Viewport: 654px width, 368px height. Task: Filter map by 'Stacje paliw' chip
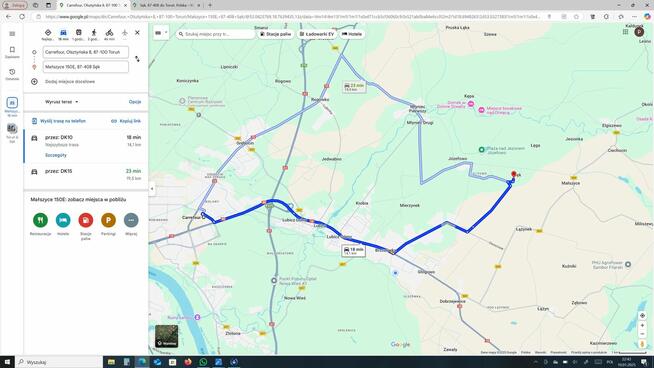(x=276, y=34)
